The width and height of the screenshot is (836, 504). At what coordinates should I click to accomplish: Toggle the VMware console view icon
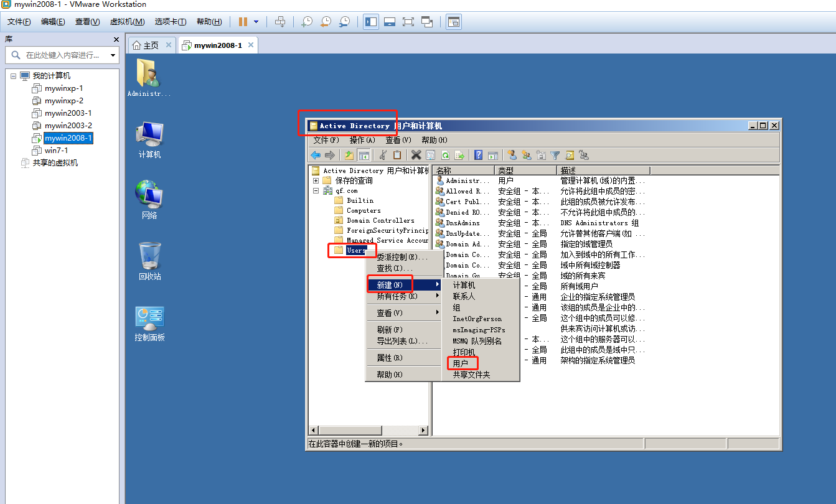pos(453,21)
